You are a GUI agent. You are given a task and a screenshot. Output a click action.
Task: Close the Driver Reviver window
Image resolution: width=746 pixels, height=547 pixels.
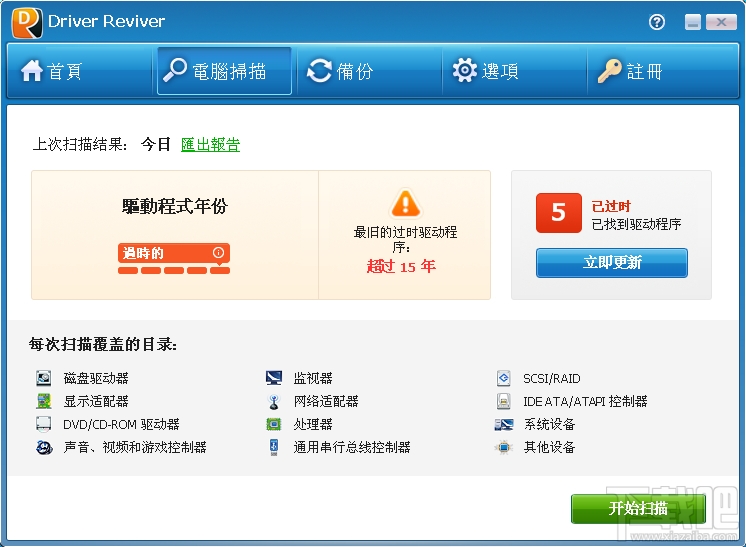pyautogui.click(x=721, y=22)
